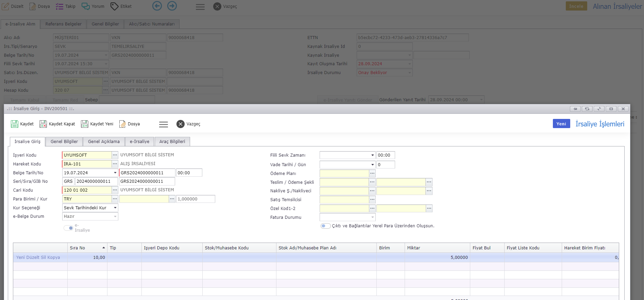Open Takip in background toolbar
The width and height of the screenshot is (644, 300).
[66, 6]
